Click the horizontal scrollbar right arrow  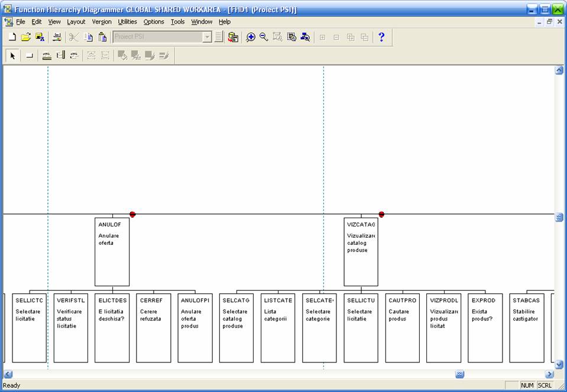click(549, 374)
